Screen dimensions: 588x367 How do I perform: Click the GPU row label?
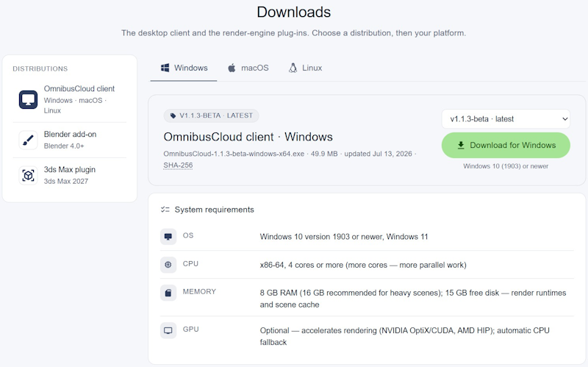coord(190,329)
